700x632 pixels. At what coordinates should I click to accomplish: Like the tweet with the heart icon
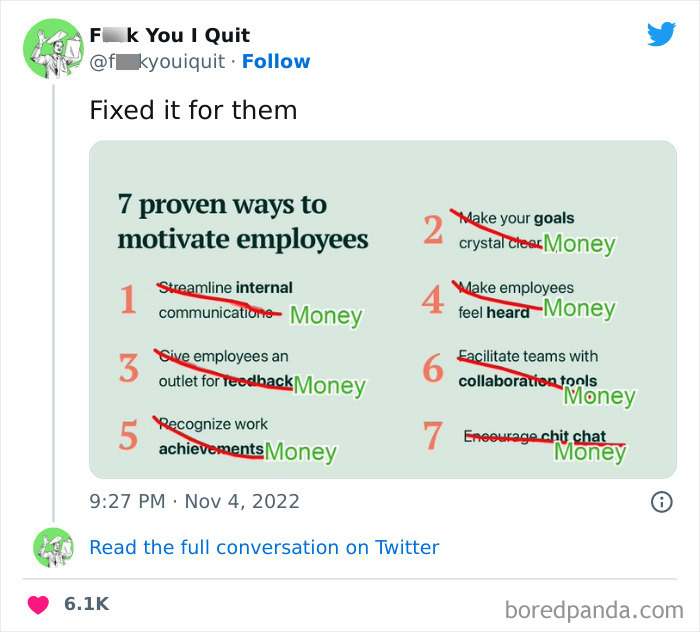tap(38, 604)
